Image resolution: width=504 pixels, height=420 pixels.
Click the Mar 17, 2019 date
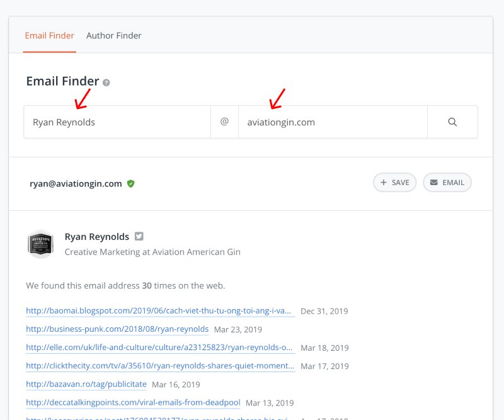point(324,366)
